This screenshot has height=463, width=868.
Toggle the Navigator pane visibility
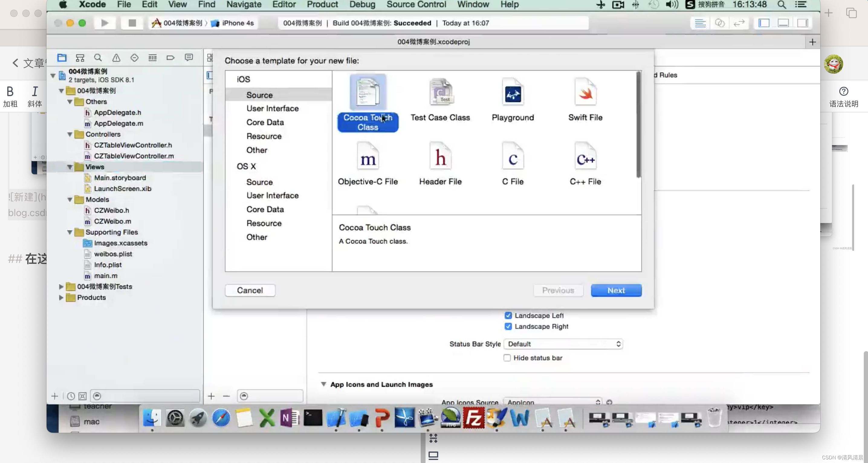click(x=764, y=23)
